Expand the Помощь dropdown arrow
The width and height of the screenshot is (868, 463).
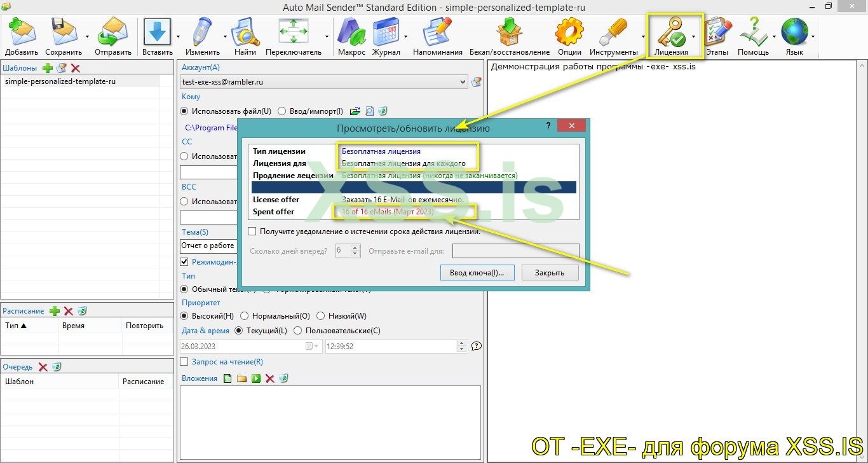pyautogui.click(x=774, y=37)
